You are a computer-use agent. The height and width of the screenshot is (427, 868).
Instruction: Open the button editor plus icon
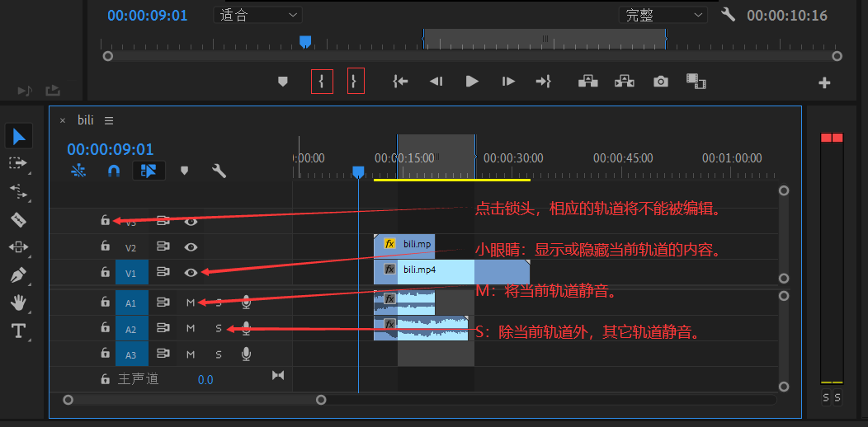tap(824, 83)
